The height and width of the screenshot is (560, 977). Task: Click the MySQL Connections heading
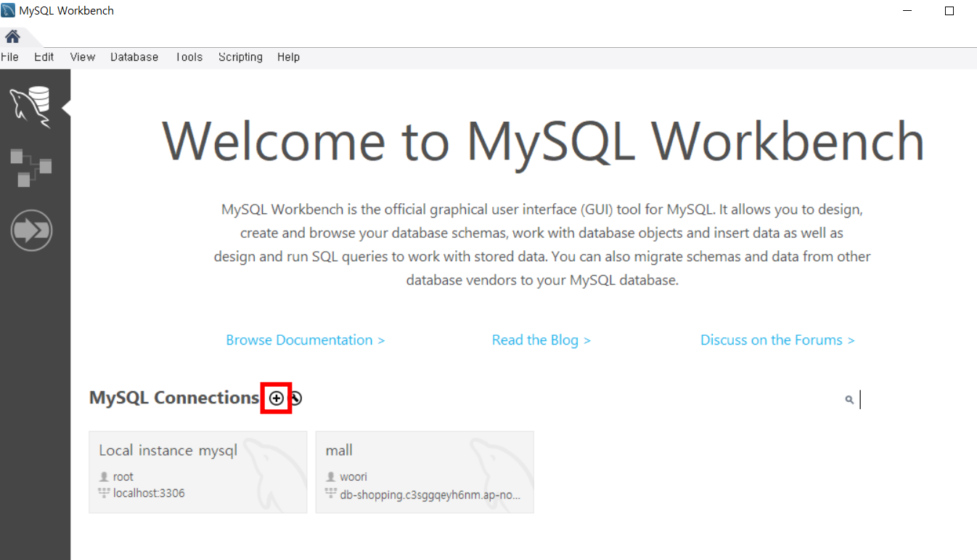pyautogui.click(x=174, y=398)
